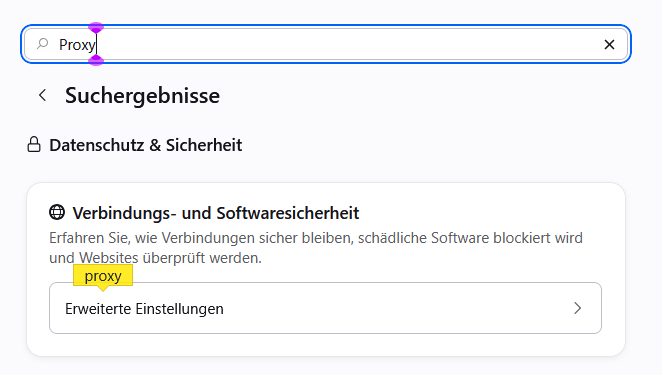Viewport: 662px width, 375px height.
Task: Open Erweiterte Einstellungen
Action: (x=325, y=308)
